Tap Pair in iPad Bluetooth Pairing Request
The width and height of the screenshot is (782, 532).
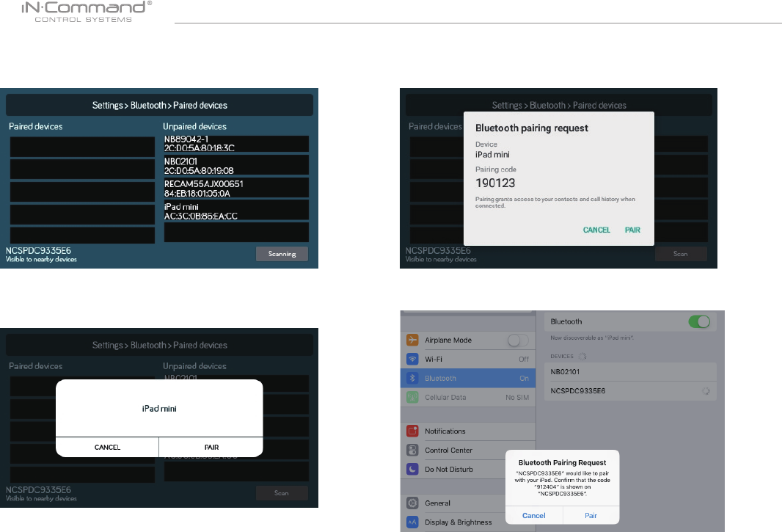coord(591,516)
